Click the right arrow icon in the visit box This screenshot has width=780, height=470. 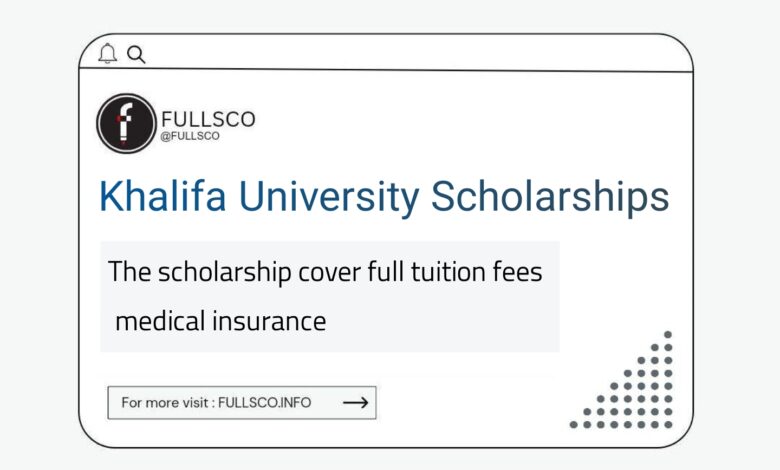356,402
